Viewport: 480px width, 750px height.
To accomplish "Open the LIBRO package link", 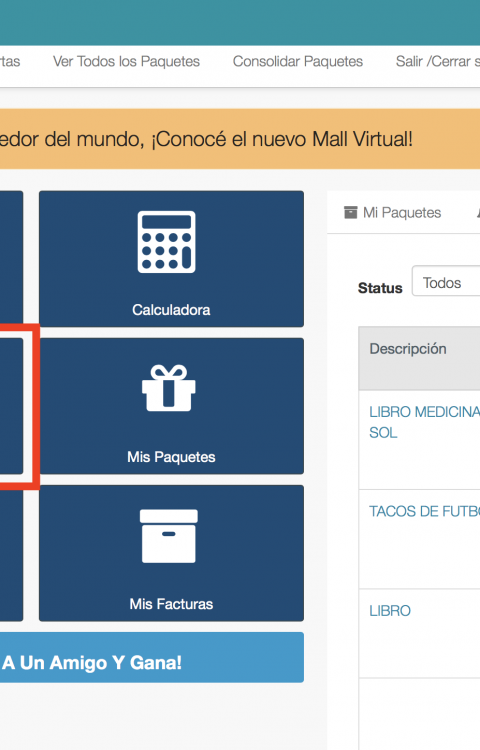I will 390,611.
